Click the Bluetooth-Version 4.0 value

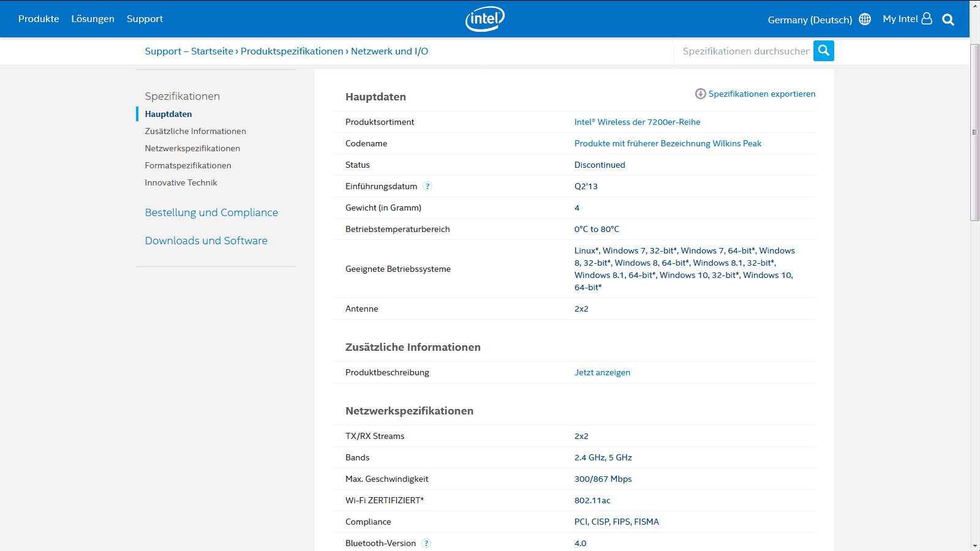pyautogui.click(x=580, y=543)
